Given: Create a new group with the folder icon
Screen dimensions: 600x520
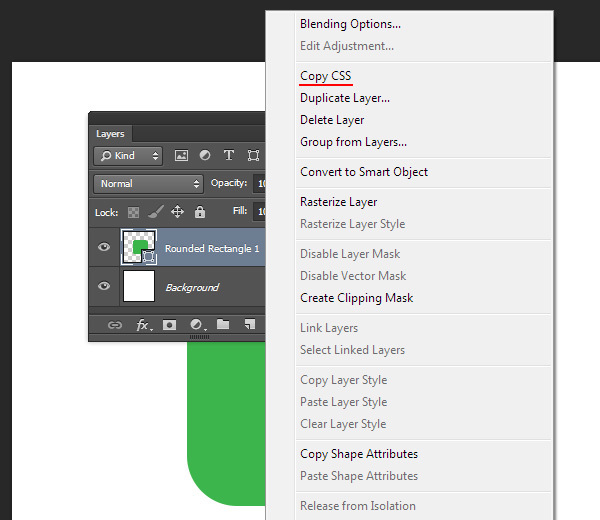Looking at the screenshot, I should point(223,325).
